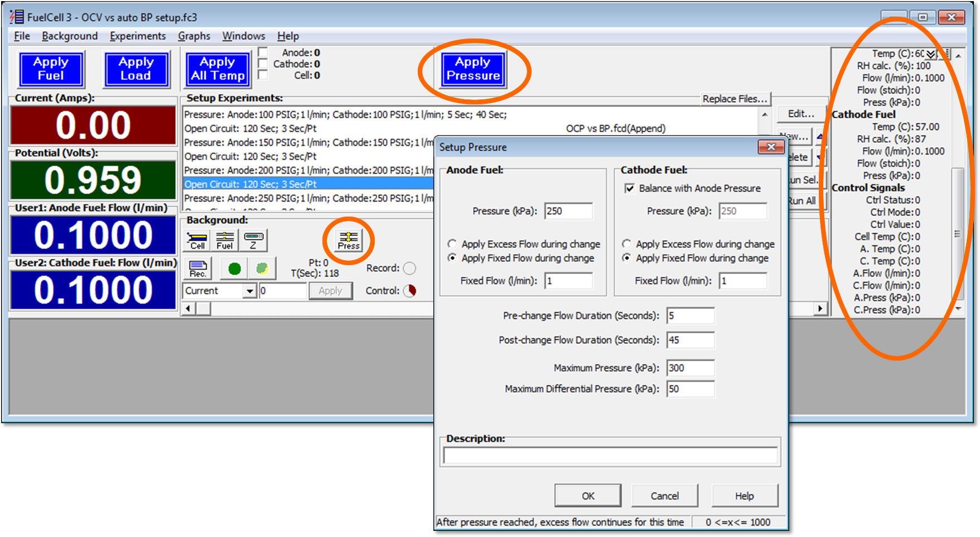Click the Cell background setup icon
Screen dimensions: 980x537
[197, 241]
